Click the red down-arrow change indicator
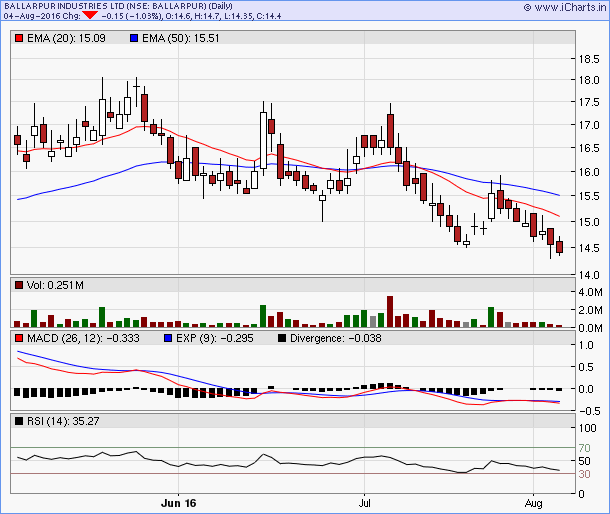Screen dimensions: 610x514 tap(90, 16)
